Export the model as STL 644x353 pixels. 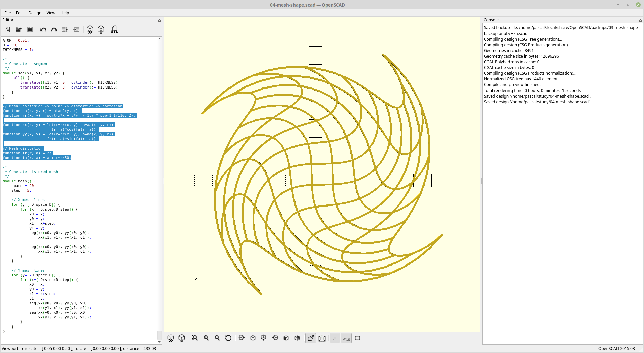114,30
